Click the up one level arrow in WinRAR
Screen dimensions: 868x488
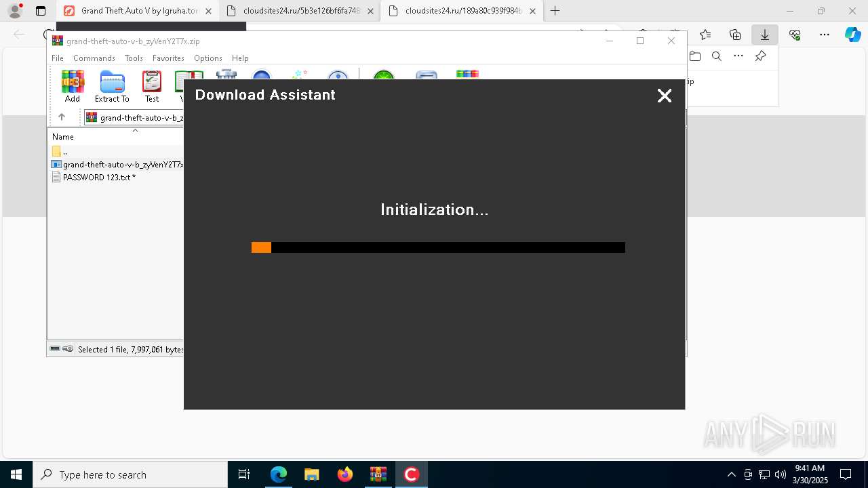[62, 117]
